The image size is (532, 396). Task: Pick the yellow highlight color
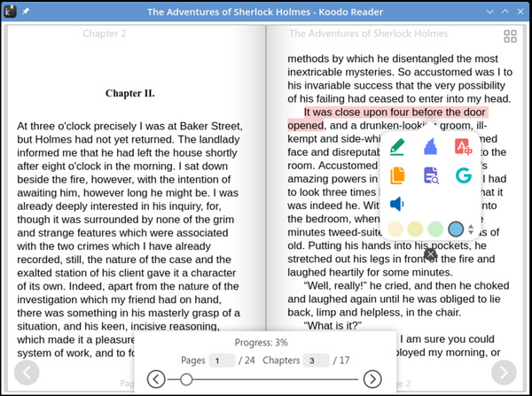click(x=415, y=229)
